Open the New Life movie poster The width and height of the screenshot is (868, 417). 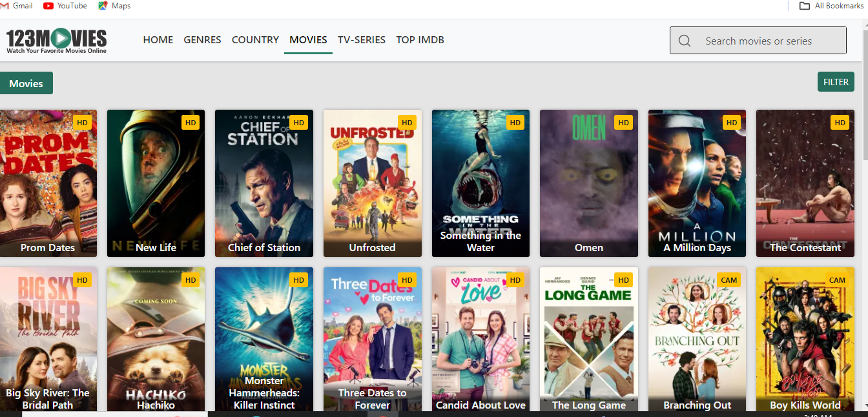click(156, 183)
